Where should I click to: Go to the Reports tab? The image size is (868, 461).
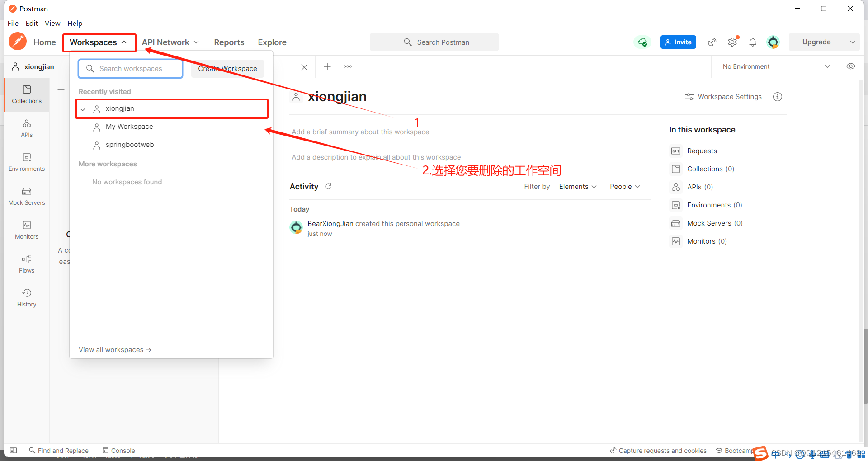pos(229,42)
